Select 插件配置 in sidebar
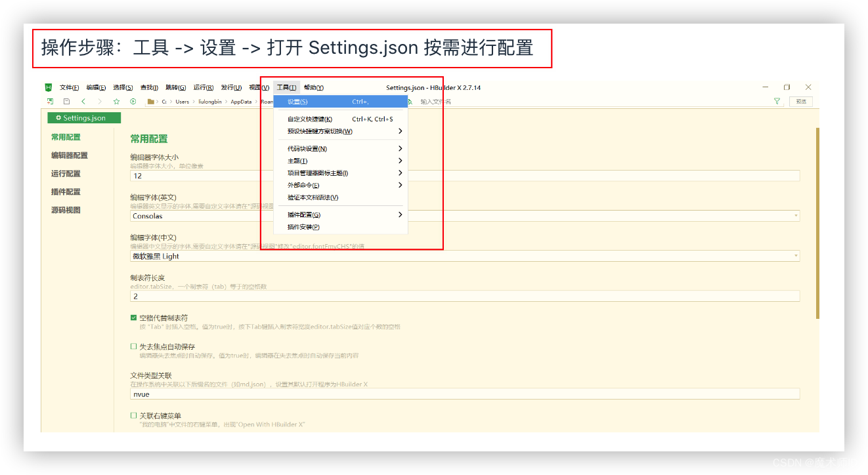Screen dimensions: 868x475 pos(66,192)
